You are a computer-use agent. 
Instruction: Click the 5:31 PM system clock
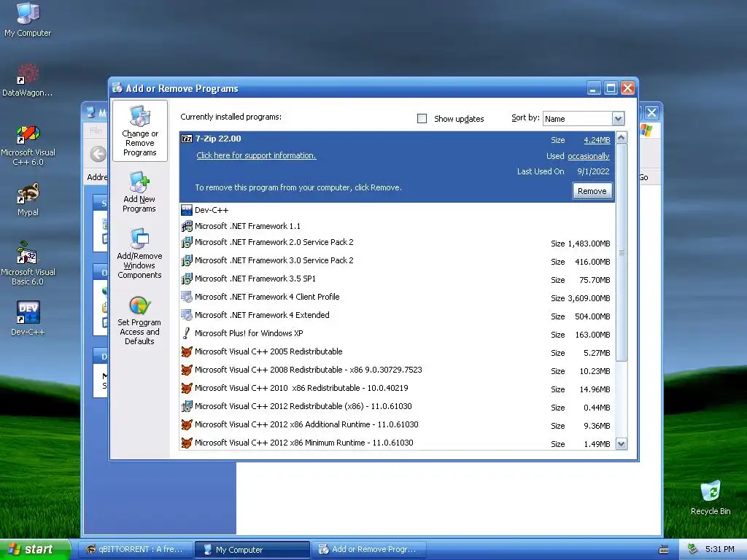coord(720,549)
